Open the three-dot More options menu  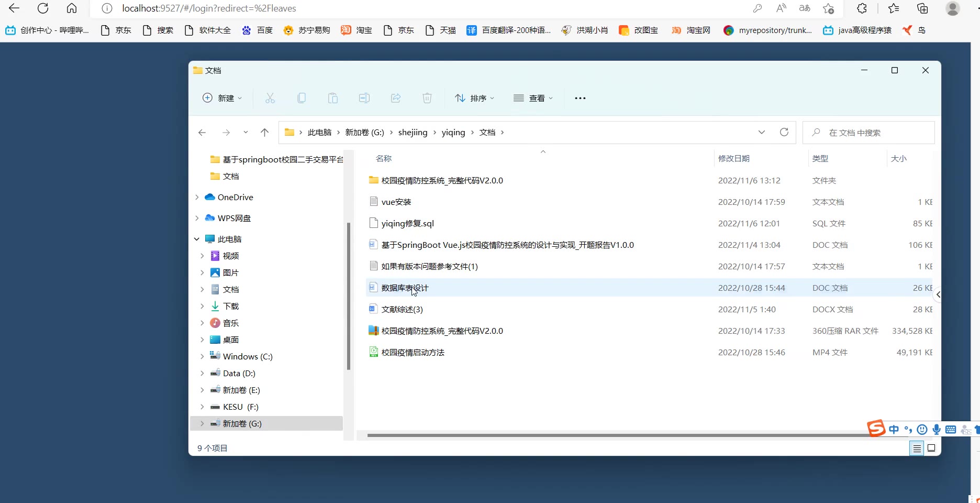(x=580, y=98)
